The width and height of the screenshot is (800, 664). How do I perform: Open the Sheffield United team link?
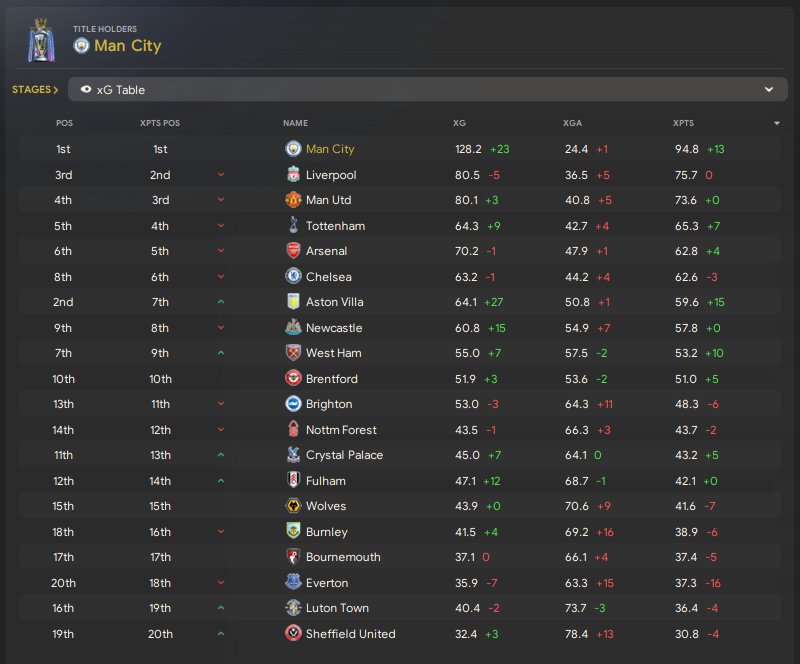(350, 634)
